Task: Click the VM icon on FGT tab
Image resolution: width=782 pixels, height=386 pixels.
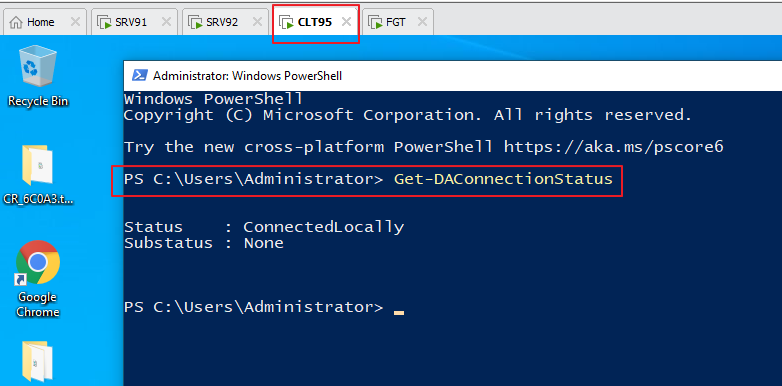Action: coord(376,22)
